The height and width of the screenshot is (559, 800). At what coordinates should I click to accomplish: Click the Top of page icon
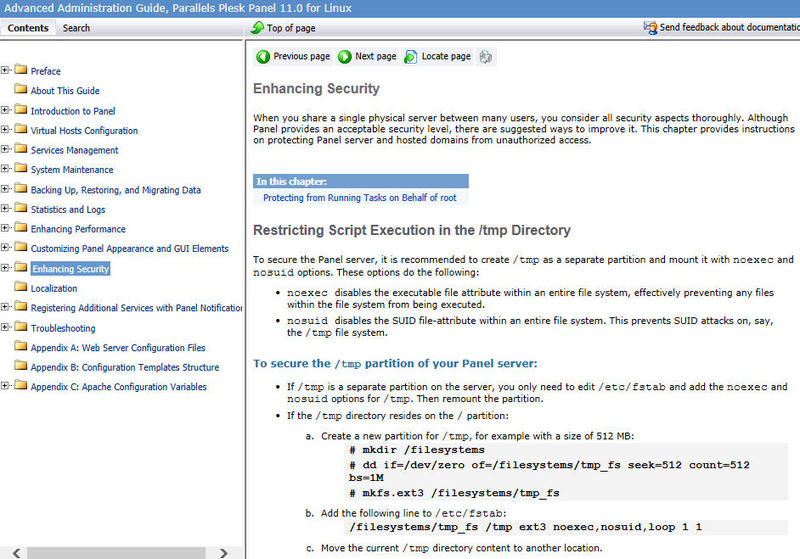[257, 28]
